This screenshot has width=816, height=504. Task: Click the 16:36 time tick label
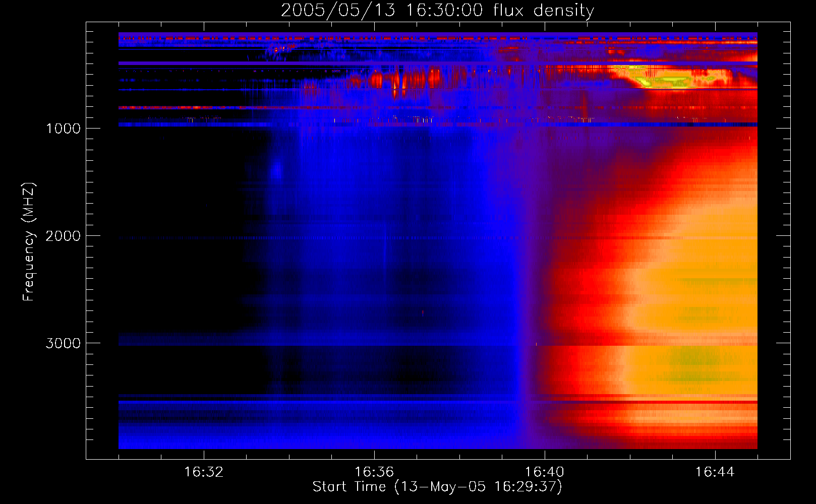374,472
